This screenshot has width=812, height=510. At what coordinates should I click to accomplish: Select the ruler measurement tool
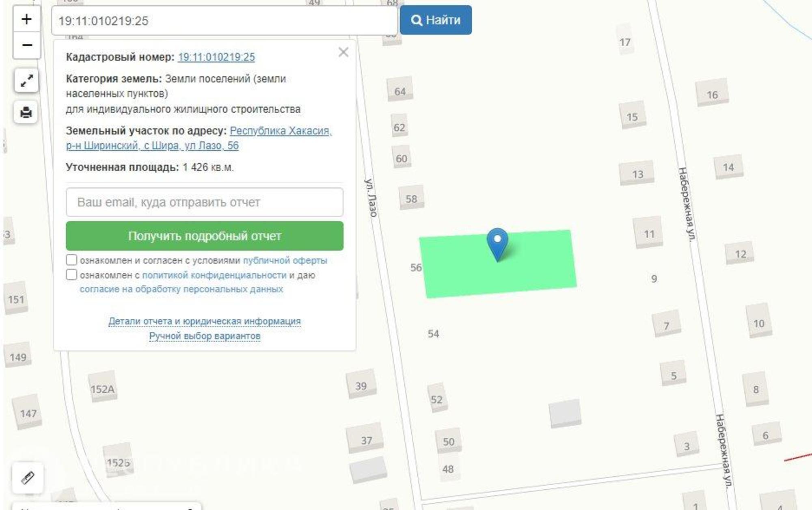27,478
